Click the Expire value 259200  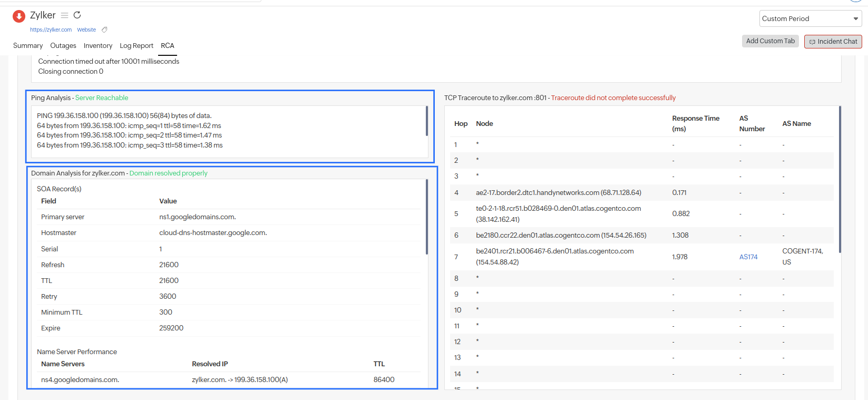coord(171,328)
